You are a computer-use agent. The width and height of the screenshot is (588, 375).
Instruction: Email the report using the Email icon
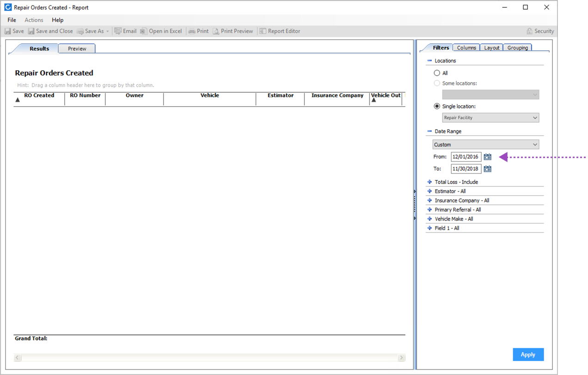125,31
